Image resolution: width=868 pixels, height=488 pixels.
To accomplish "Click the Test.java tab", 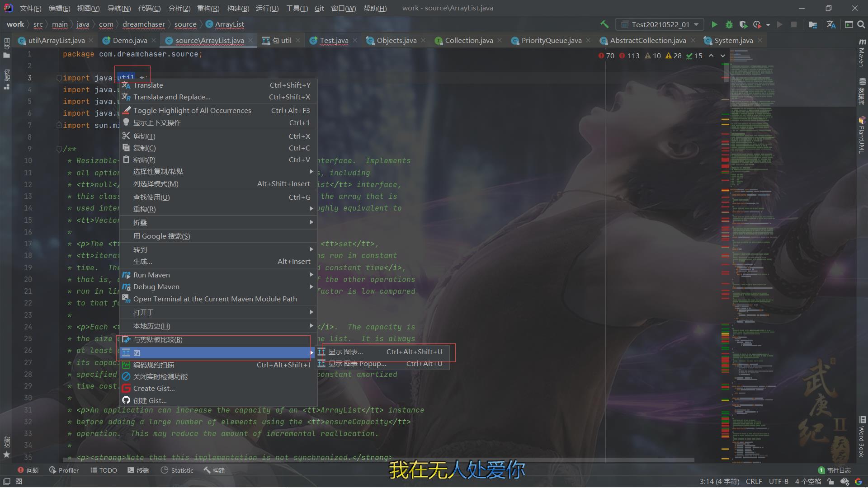I will point(333,40).
